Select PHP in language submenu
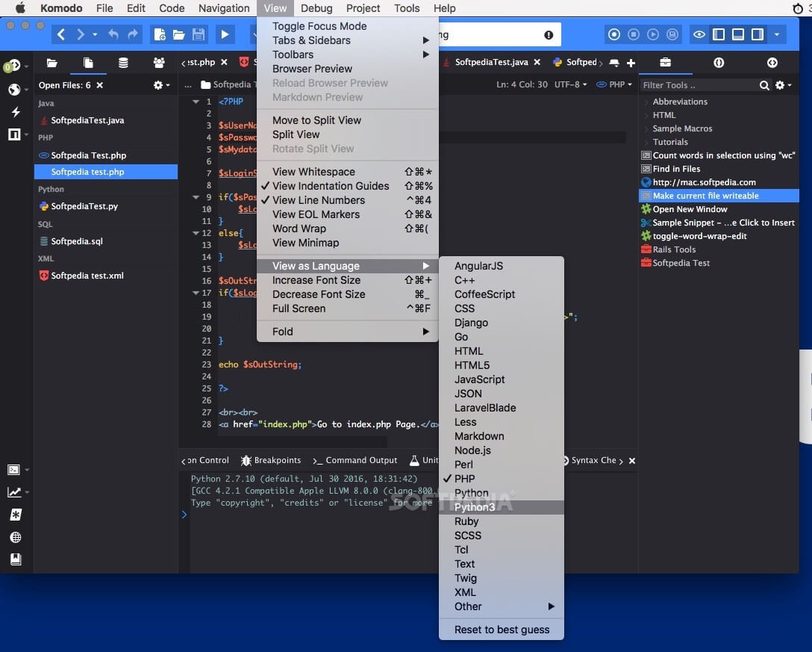 (502, 479)
